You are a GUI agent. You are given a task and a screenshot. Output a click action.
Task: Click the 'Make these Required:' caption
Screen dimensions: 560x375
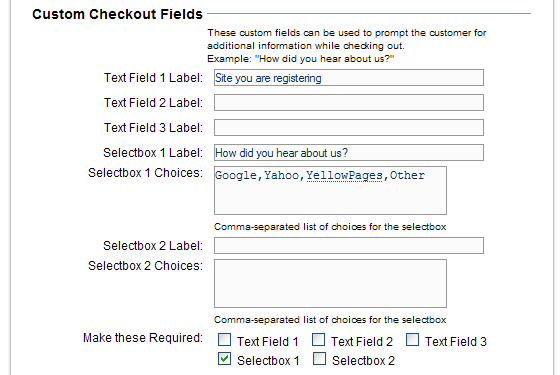coord(143,338)
